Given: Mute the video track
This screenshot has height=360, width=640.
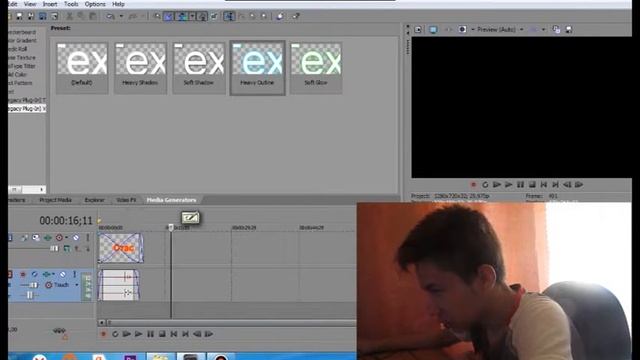Looking at the screenshot, I should pyautogui.click(x=76, y=237).
